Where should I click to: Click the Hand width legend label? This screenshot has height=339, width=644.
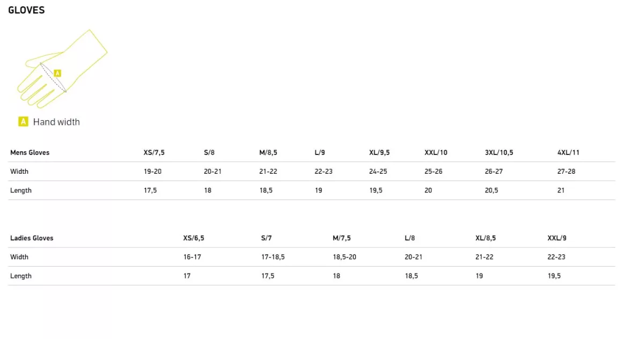coord(56,122)
